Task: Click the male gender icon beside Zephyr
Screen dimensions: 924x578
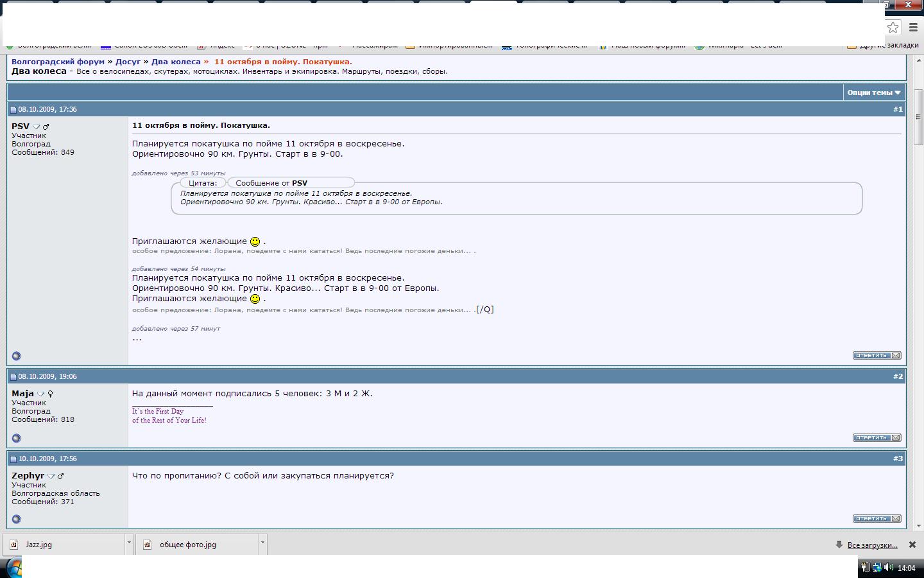Action: (x=60, y=476)
